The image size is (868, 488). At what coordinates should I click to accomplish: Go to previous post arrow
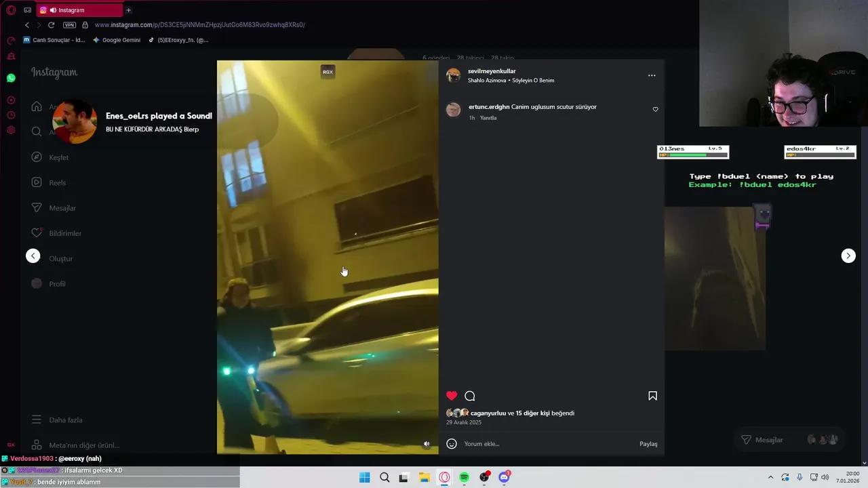coord(33,256)
